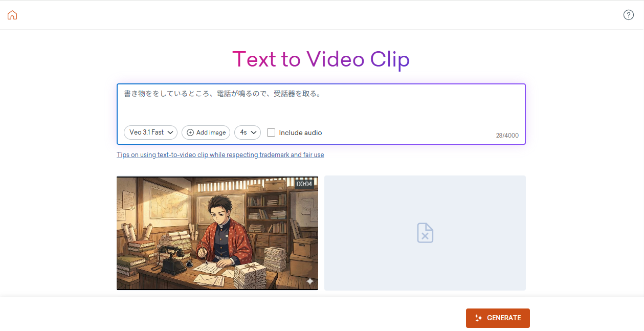Click the Add image button
Viewport: 644px width, 331px height.
[206, 133]
